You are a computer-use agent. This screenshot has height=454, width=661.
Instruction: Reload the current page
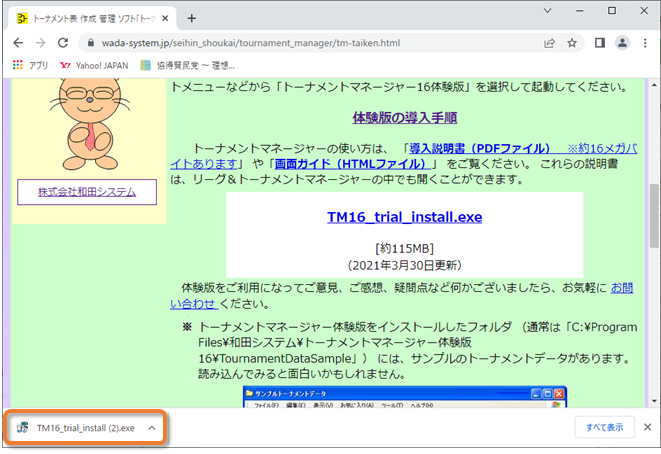(63, 43)
